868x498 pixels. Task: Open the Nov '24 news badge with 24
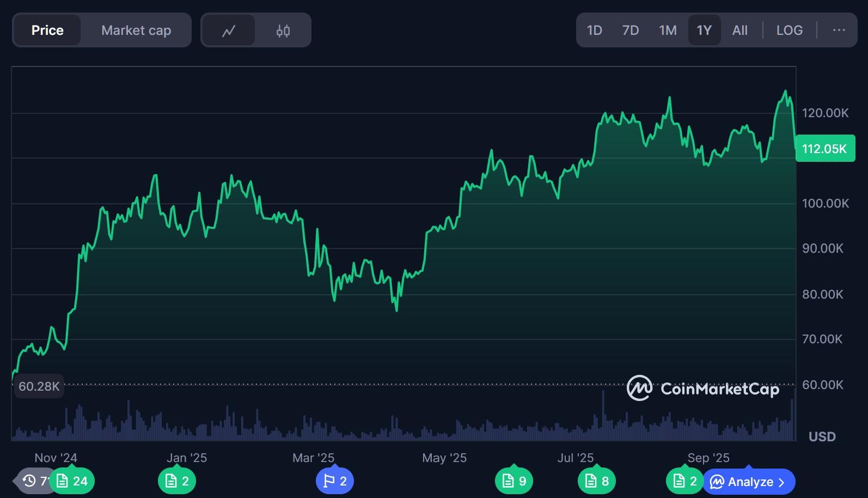pos(72,481)
